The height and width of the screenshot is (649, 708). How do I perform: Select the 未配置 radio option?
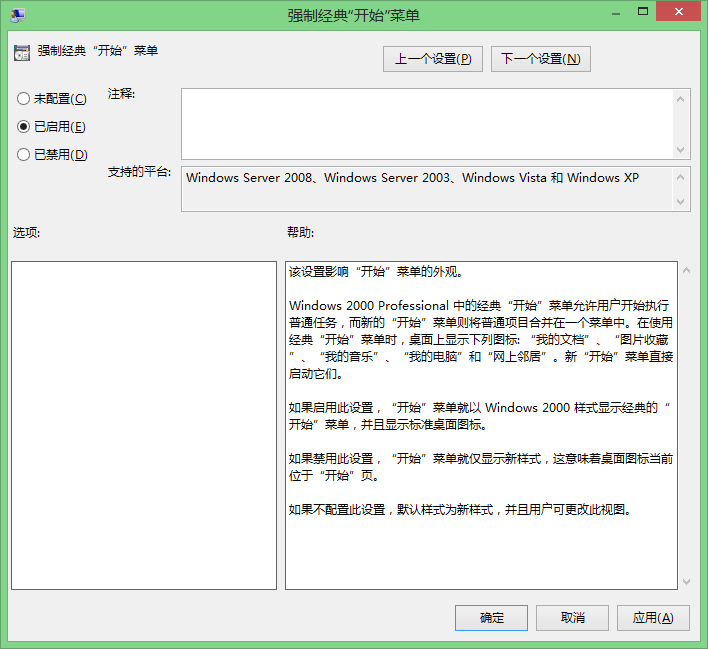24,99
